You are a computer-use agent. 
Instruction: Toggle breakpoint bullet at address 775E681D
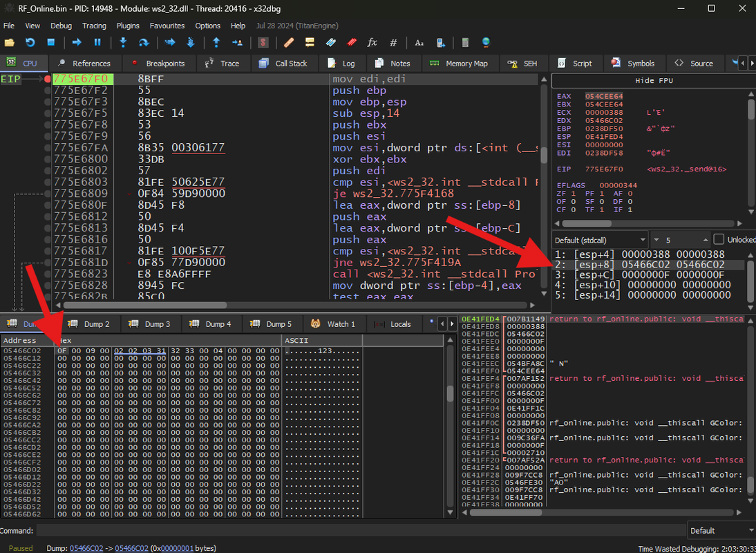(x=47, y=262)
